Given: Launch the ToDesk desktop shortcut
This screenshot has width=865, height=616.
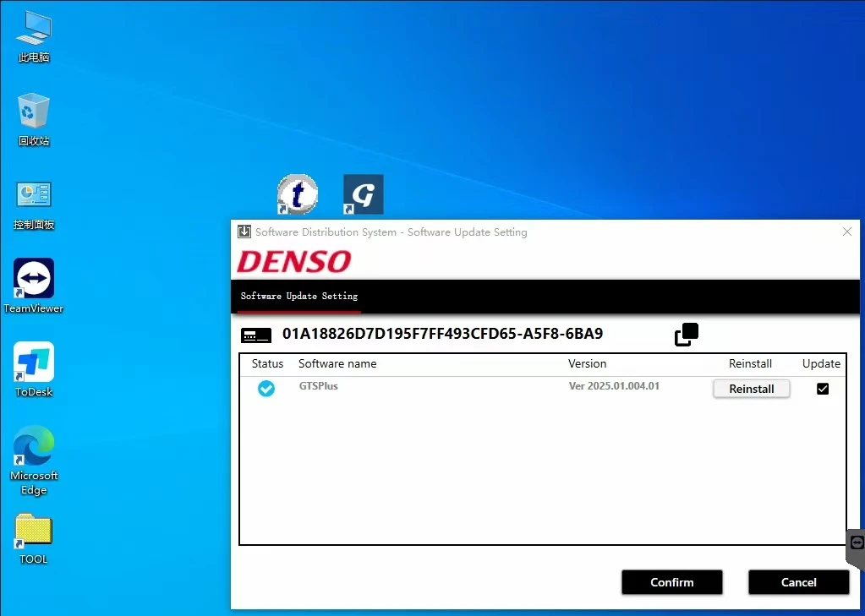Looking at the screenshot, I should [34, 369].
